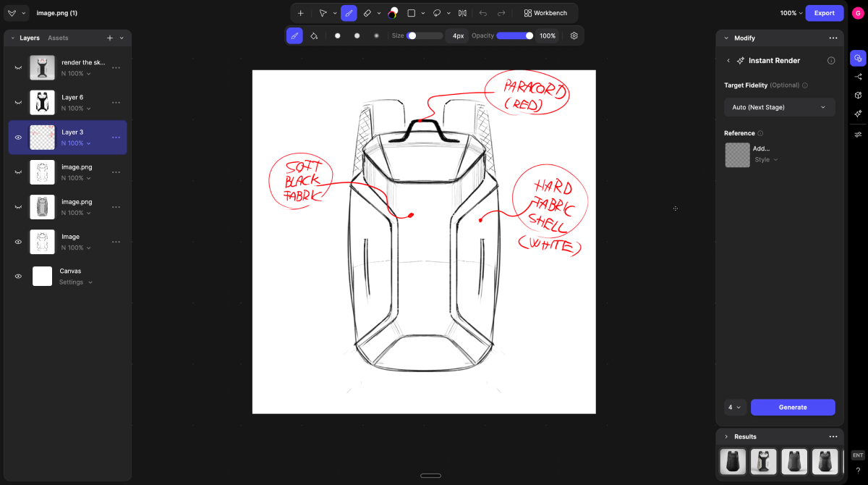Pick the softest blurred brush tip

[x=376, y=35]
